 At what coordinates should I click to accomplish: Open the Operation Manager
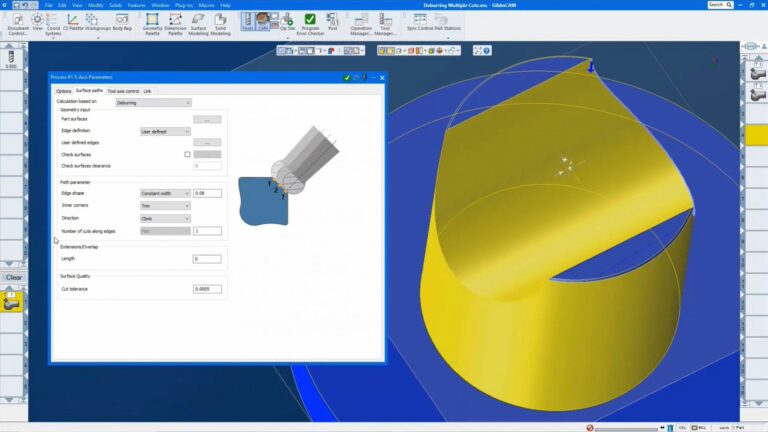pos(361,24)
